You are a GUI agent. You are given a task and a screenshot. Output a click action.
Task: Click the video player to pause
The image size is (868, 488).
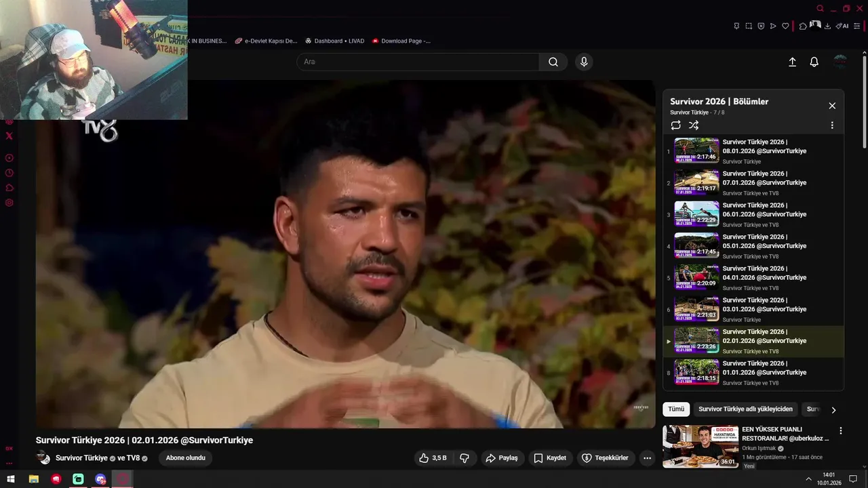pyautogui.click(x=346, y=254)
